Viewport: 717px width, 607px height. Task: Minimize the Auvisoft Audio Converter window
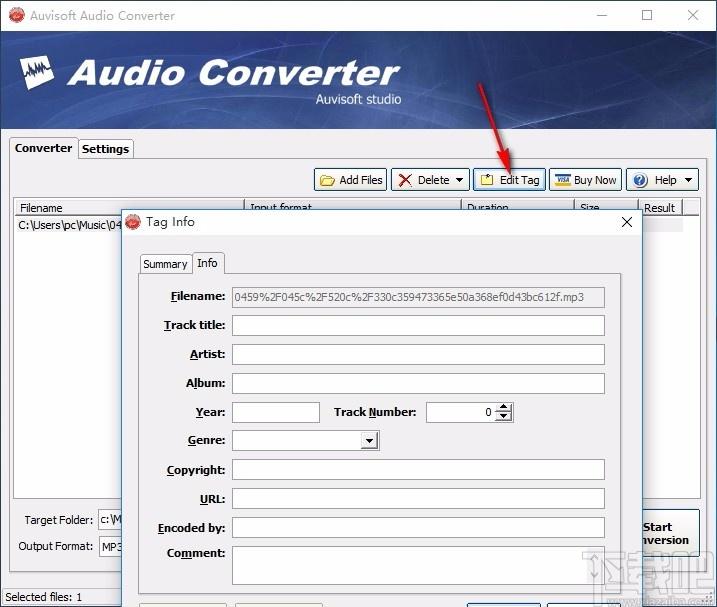602,15
